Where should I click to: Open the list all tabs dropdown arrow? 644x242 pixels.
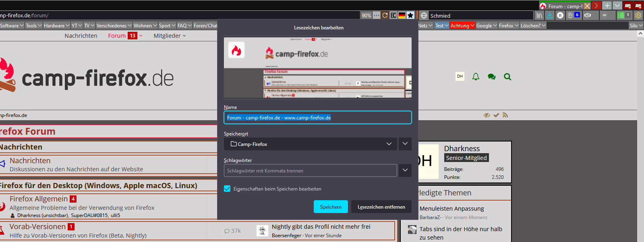coord(617,6)
